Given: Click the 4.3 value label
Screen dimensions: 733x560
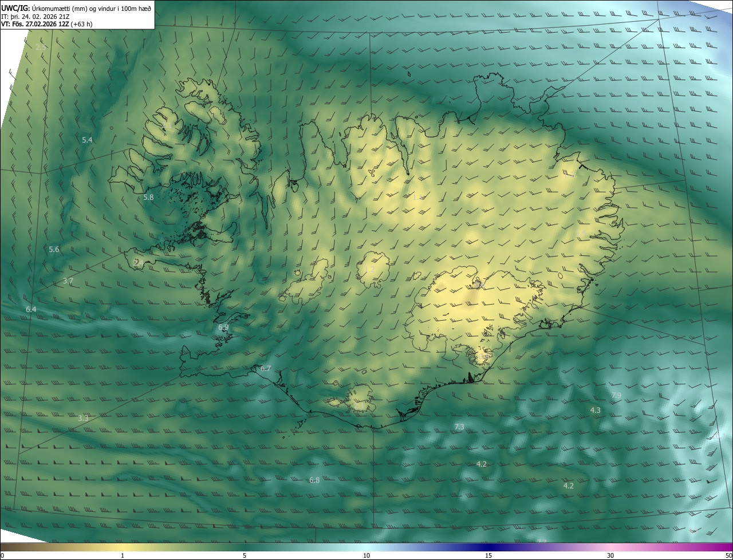Looking at the screenshot, I should pyautogui.click(x=595, y=410).
